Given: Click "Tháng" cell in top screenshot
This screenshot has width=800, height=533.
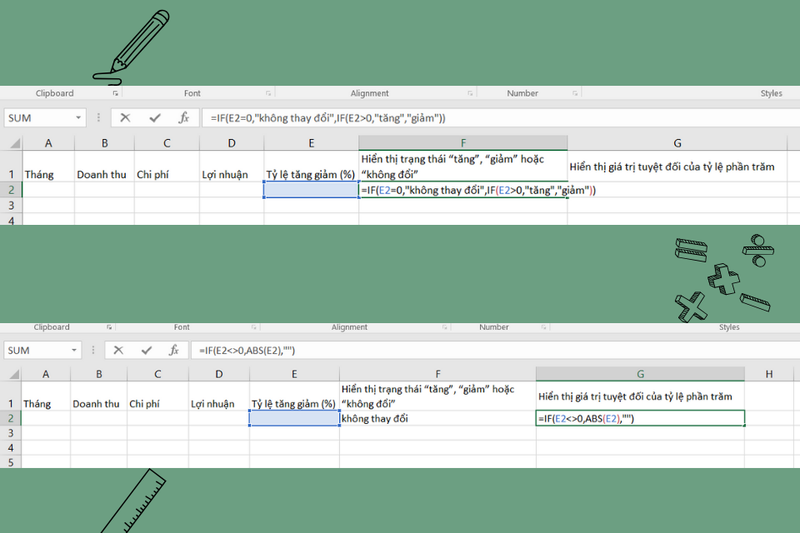Looking at the screenshot, I should [48, 166].
